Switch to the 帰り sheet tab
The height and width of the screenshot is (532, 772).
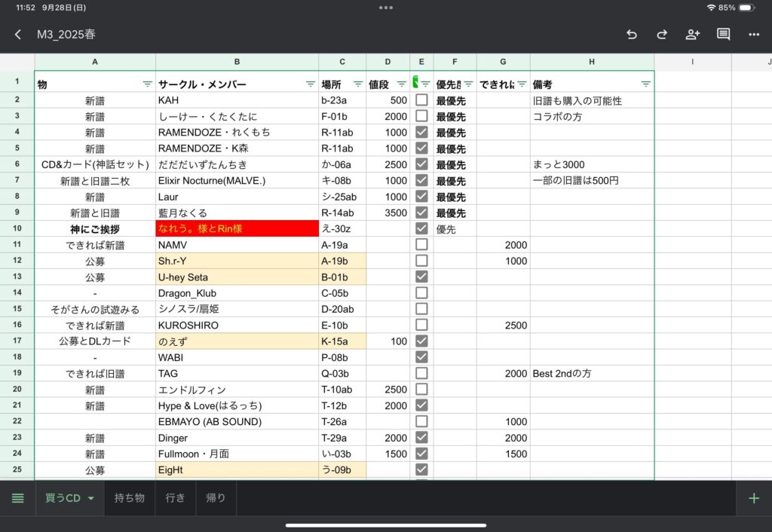tap(216, 498)
